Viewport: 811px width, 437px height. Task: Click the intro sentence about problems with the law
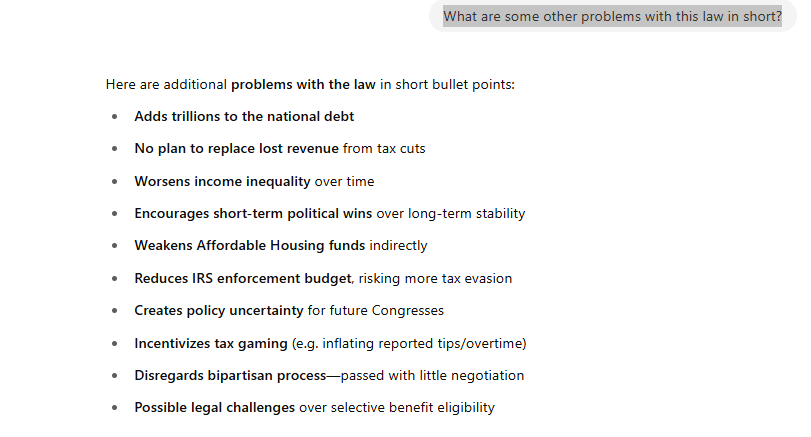point(310,84)
